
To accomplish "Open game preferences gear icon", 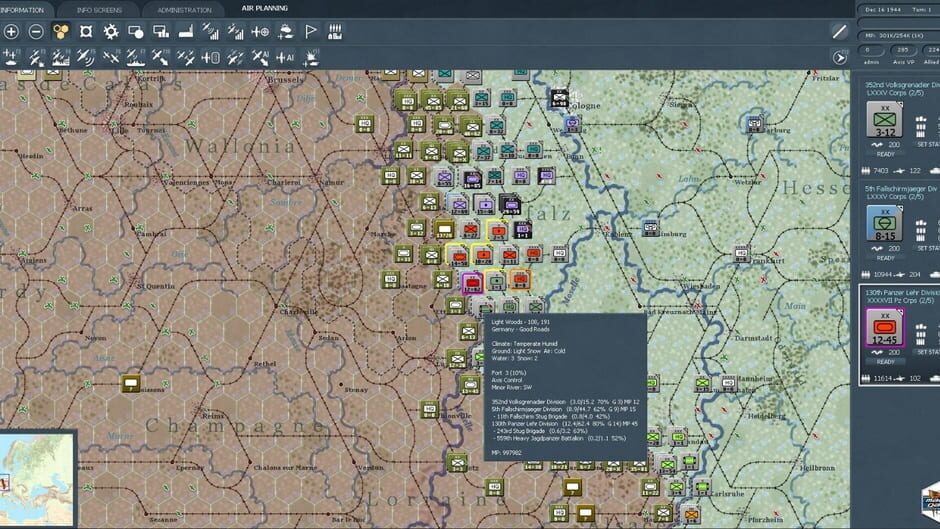I will click(111, 32).
